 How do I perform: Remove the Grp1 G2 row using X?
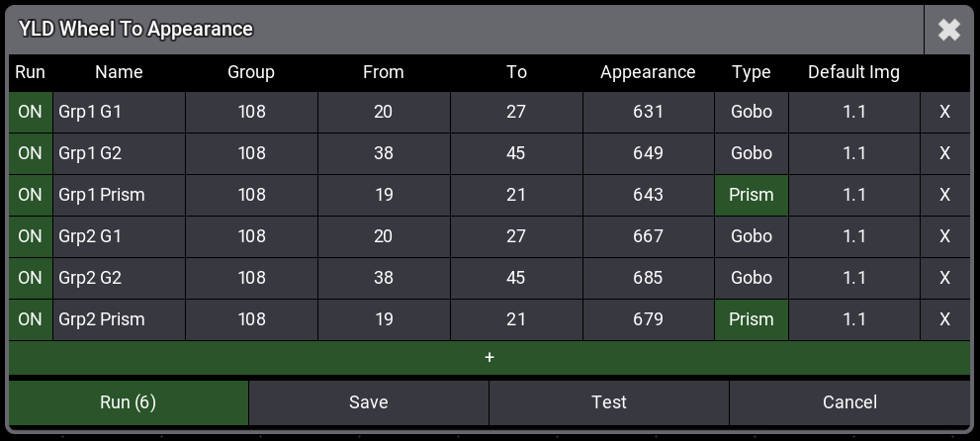click(x=944, y=153)
